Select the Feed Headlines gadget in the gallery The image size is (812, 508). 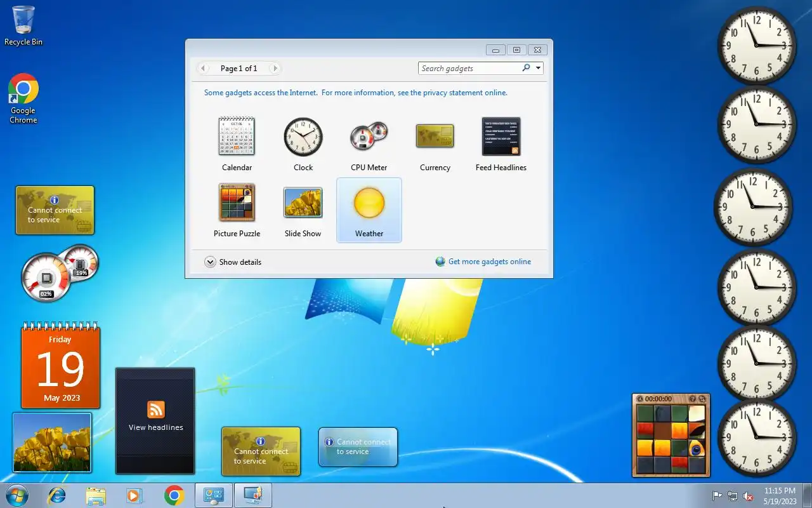click(501, 144)
